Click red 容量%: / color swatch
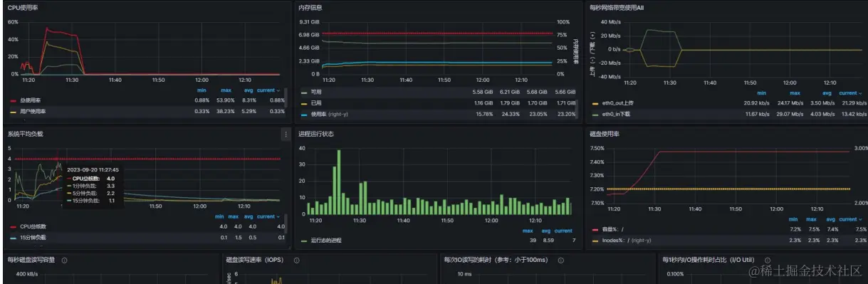Viewport: 868px width, 284px height. [595, 230]
